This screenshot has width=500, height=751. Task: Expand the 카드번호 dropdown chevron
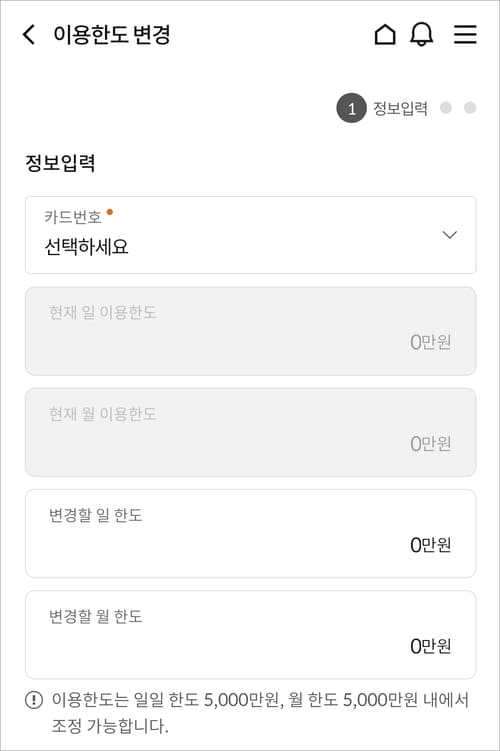point(449,235)
